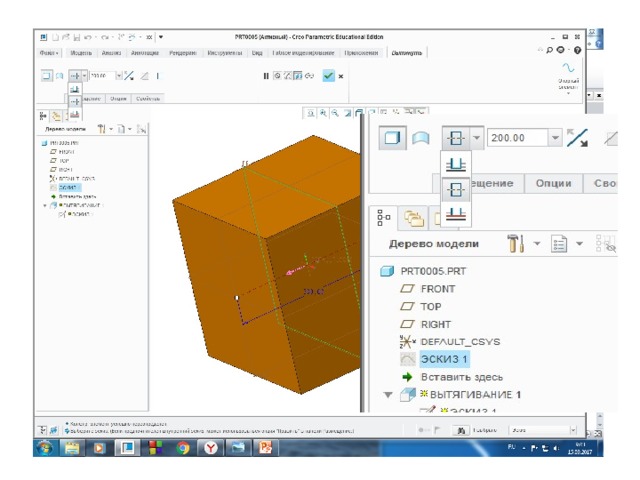Choose the symmetric depth option in dropdown list
Image resolution: width=640 pixels, height=480 pixels.
457,188
